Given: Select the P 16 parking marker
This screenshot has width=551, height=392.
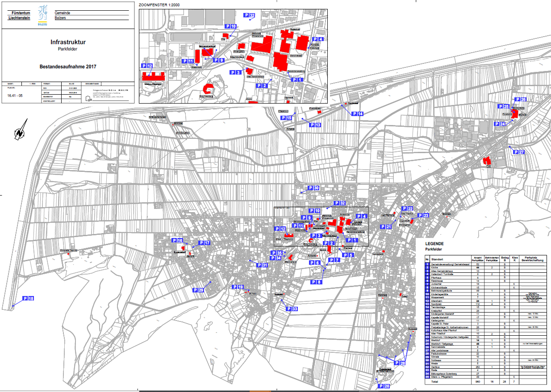Looking at the screenshot, I should click(x=177, y=240).
